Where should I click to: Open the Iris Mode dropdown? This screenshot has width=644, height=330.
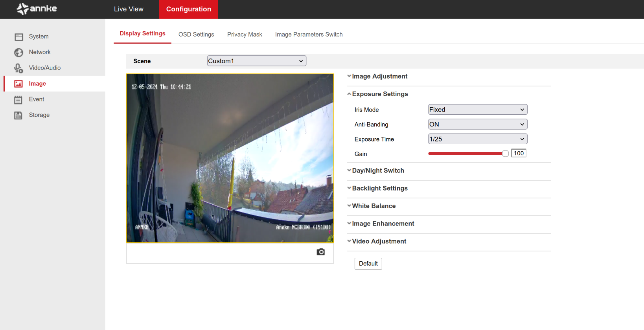pos(477,110)
